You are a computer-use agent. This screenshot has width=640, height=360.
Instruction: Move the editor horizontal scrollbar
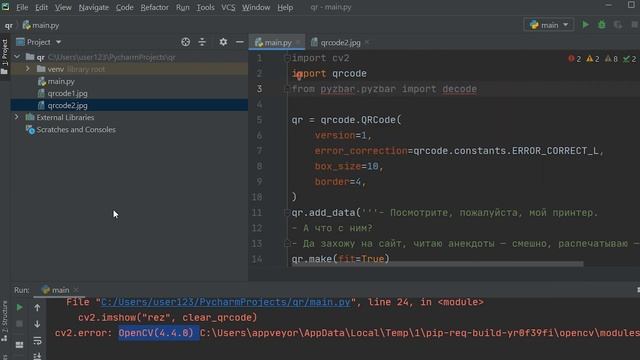[437, 264]
